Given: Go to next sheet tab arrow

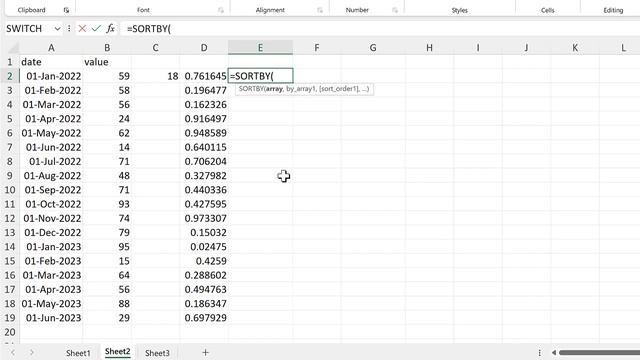Looking at the screenshot, I should tap(32, 352).
